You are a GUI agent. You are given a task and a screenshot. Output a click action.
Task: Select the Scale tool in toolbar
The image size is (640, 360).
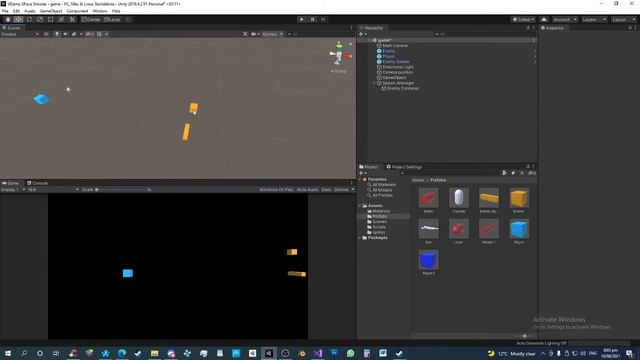coord(40,20)
